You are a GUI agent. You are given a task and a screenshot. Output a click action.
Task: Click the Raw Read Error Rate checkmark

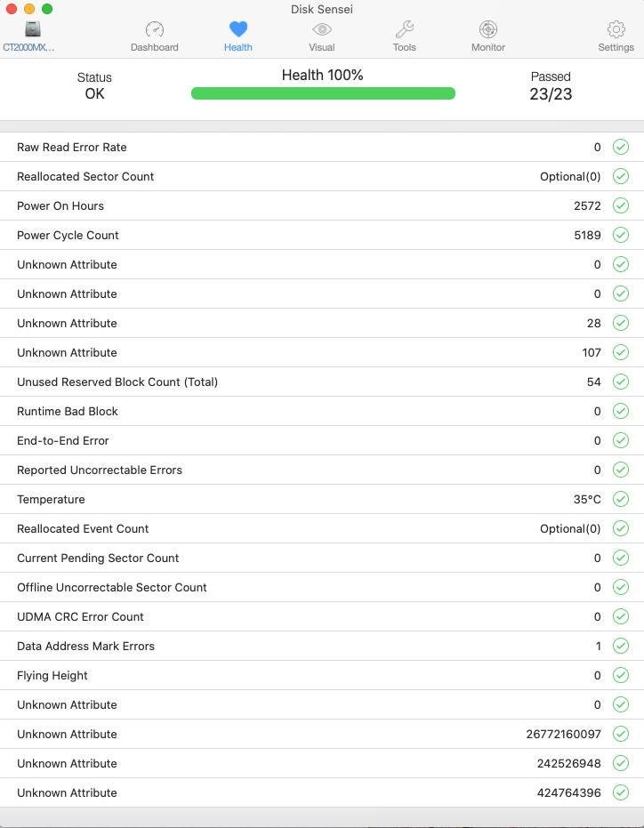click(621, 147)
